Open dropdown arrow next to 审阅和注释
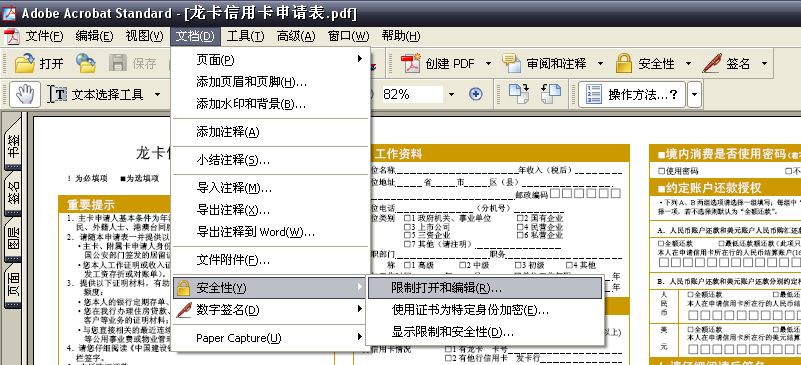 click(x=600, y=64)
